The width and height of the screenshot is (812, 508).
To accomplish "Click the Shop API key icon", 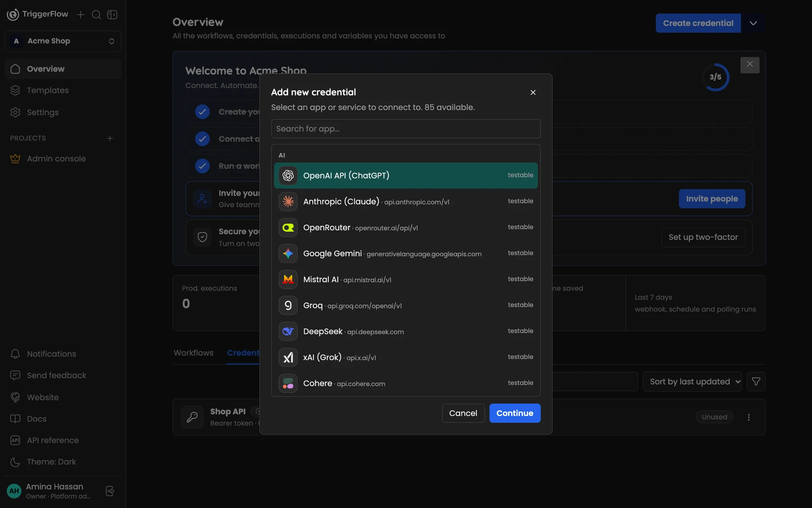I will click(192, 417).
